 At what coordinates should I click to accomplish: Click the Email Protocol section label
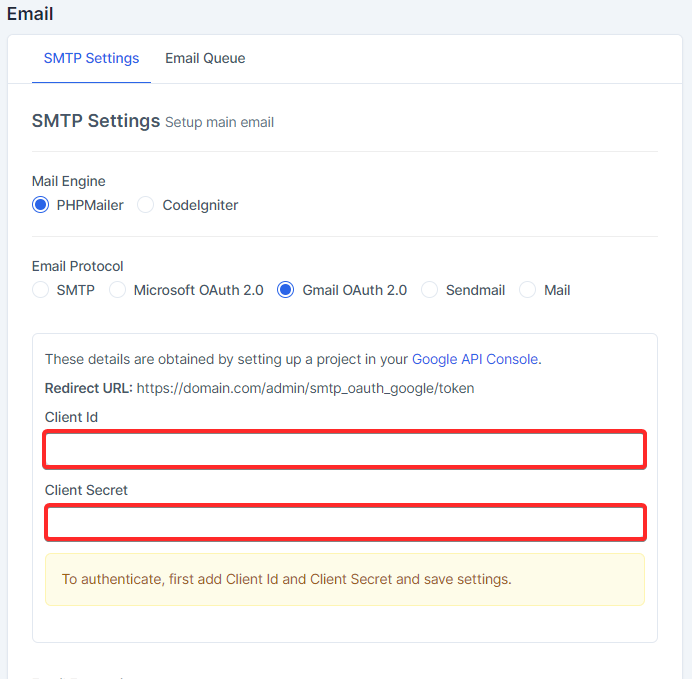(78, 266)
